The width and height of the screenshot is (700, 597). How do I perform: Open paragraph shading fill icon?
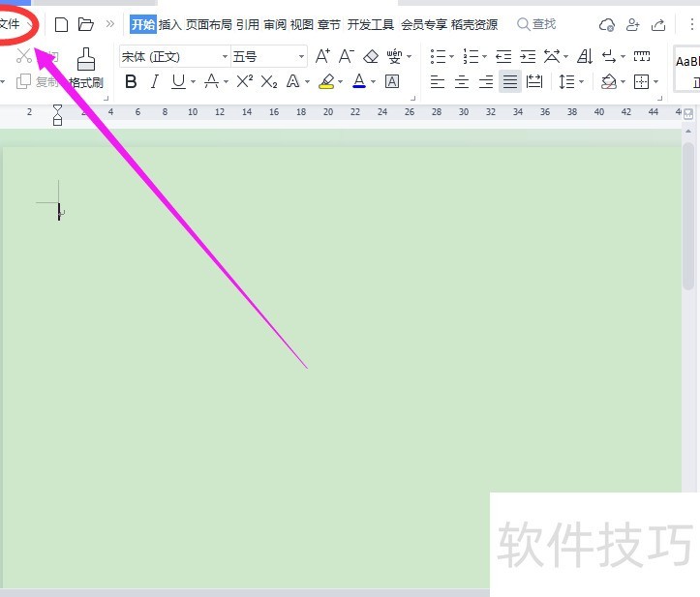[x=608, y=82]
